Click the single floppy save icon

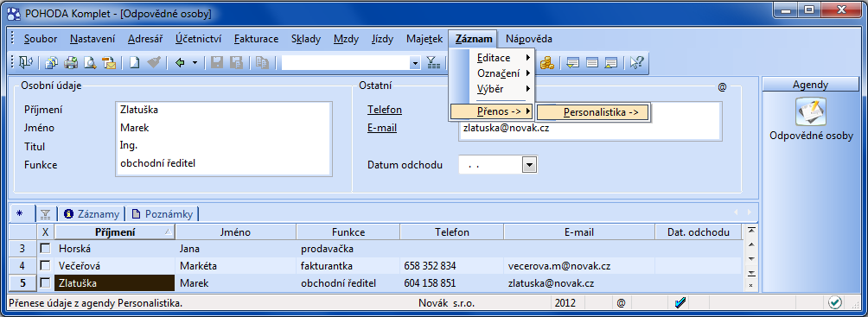pos(217,62)
